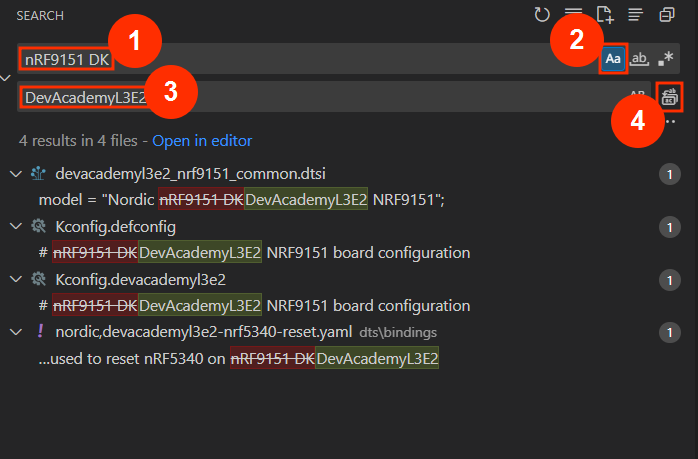This screenshot has height=459, width=698.
Task: Select match line under Kconfig.defconfig
Action: coord(254,253)
